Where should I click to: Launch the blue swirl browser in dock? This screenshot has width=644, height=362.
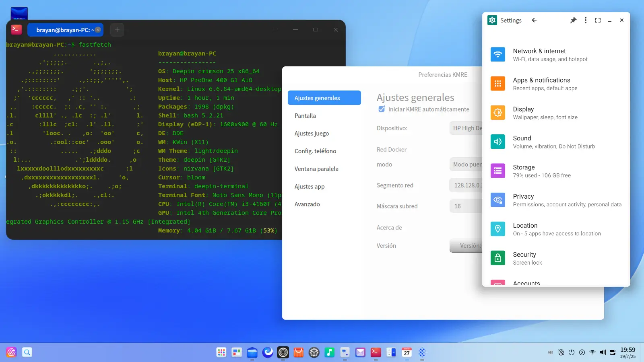click(x=268, y=352)
